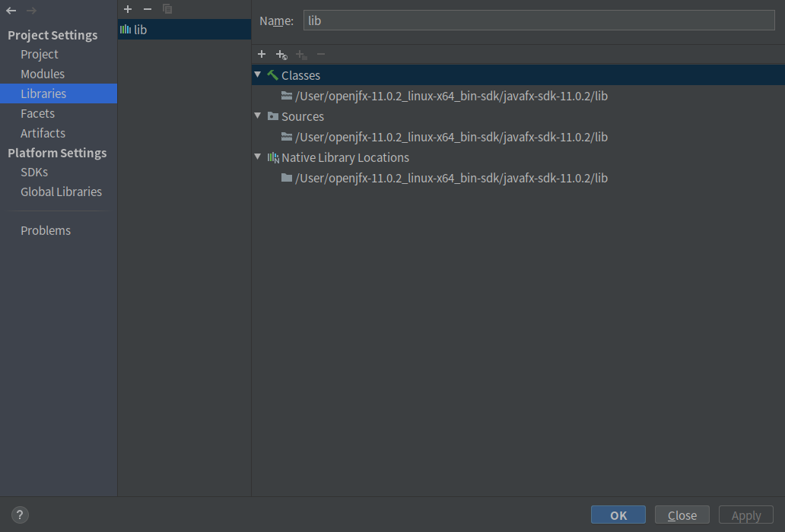Click the attach files plus icon above Classes
The image size is (785, 532).
(262, 54)
